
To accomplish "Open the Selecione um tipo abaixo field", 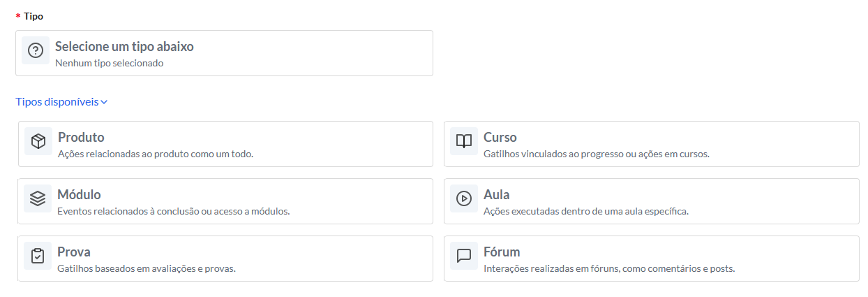I will click(x=224, y=53).
